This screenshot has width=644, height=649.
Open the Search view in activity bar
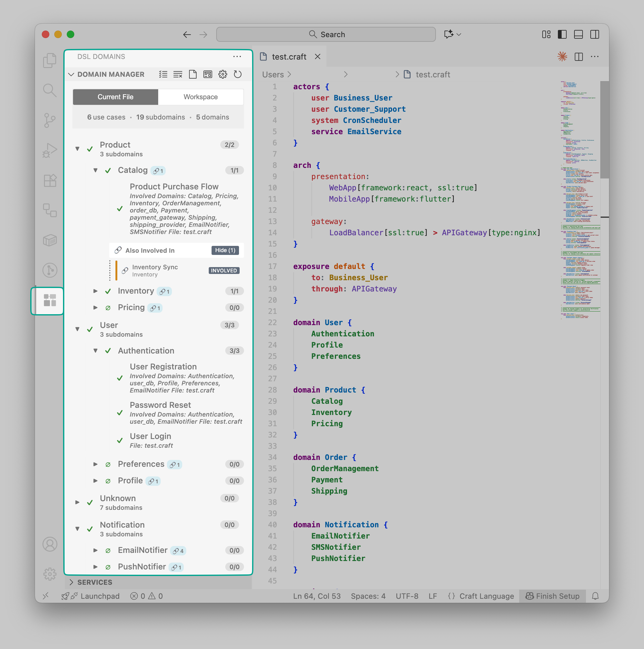(x=50, y=90)
